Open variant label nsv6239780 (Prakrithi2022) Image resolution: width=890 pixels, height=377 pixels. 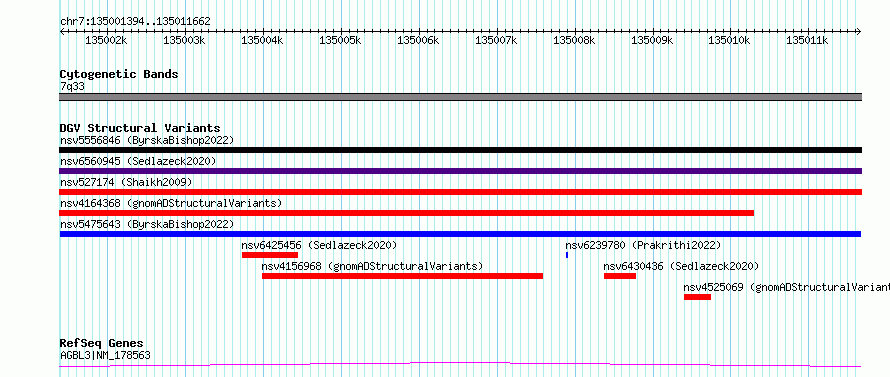click(643, 245)
